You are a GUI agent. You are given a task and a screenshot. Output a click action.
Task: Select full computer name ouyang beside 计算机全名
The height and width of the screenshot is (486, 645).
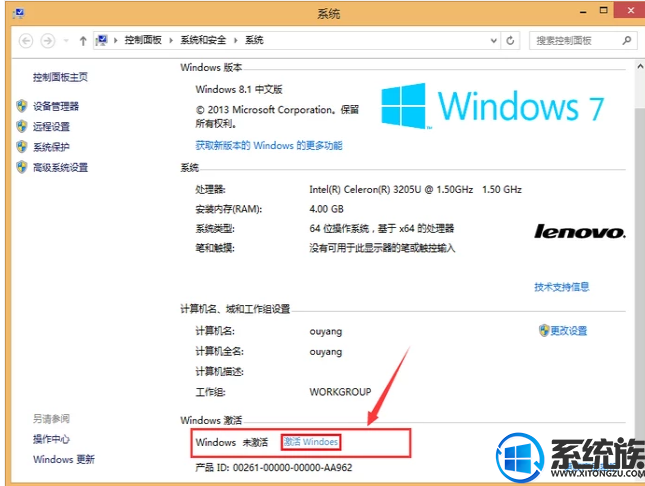click(326, 352)
